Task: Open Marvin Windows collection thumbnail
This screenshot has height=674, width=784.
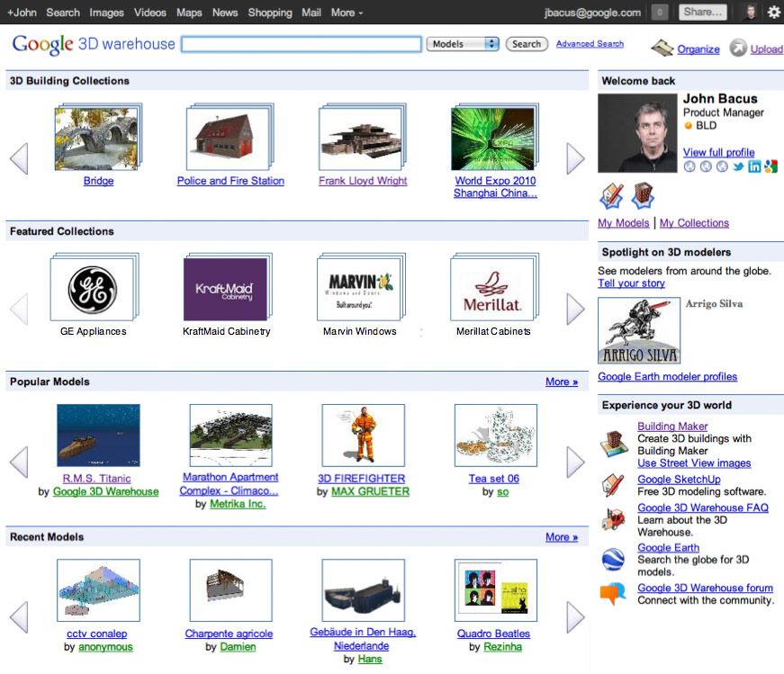Action: pyautogui.click(x=361, y=287)
